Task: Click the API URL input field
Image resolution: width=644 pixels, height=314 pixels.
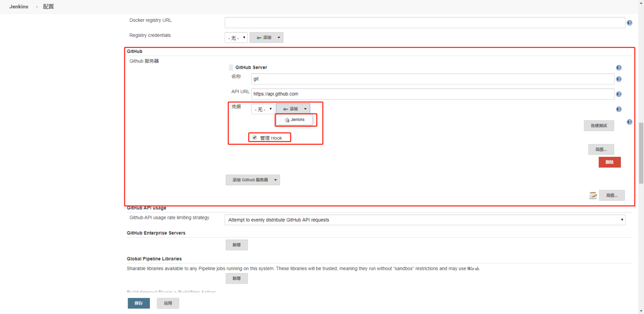Action: click(433, 94)
